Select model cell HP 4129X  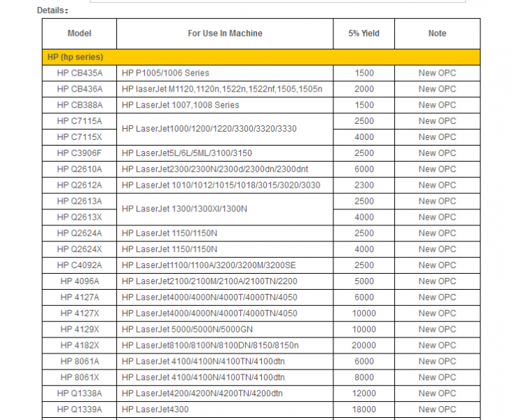79,329
